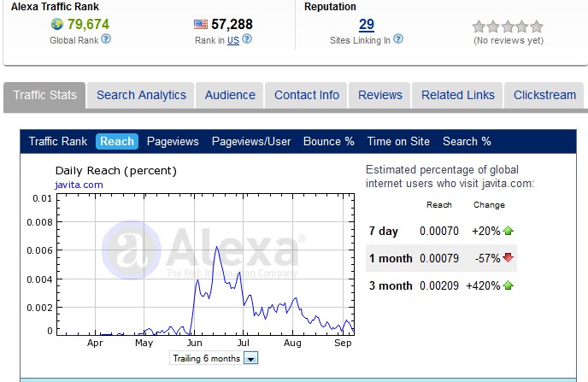The width and height of the screenshot is (588, 382).
Task: Click the -57% change value
Action: [x=487, y=258]
